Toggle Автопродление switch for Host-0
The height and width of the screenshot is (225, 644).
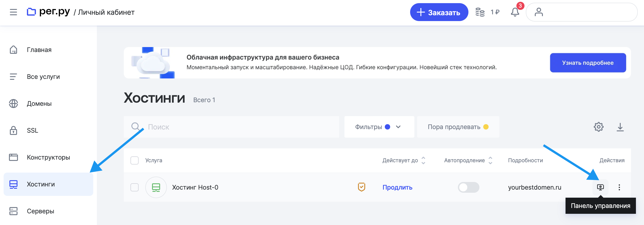click(x=468, y=187)
